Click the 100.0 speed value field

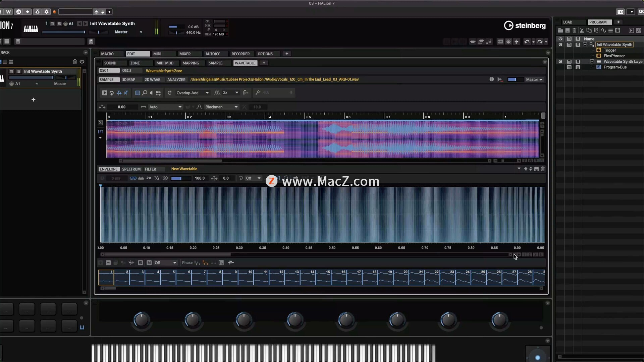(200, 178)
